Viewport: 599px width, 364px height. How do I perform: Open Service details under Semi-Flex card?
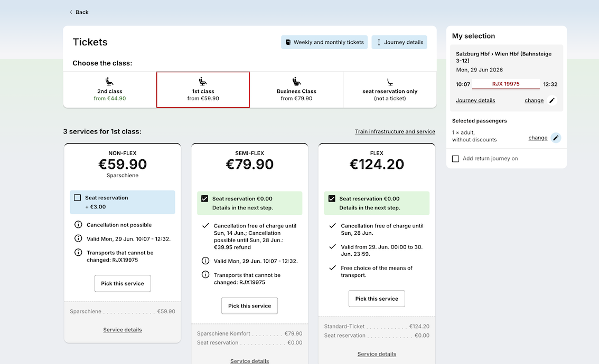tap(249, 361)
